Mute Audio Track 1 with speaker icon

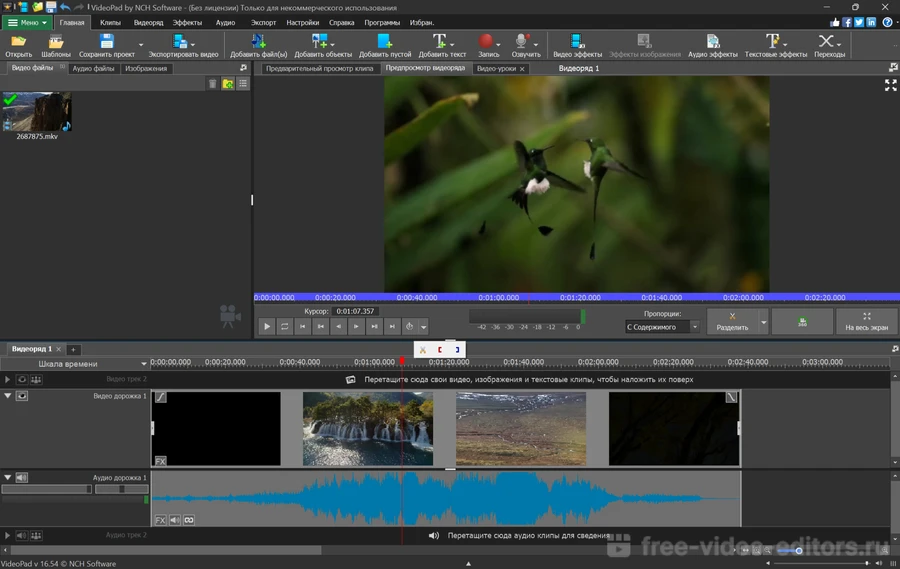click(x=21, y=478)
